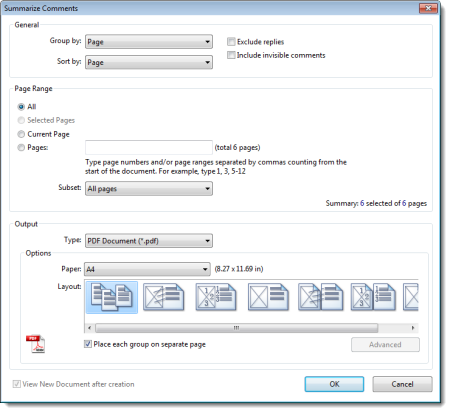Open the Subset All pages dropdown
450x412 pixels.
149,189
